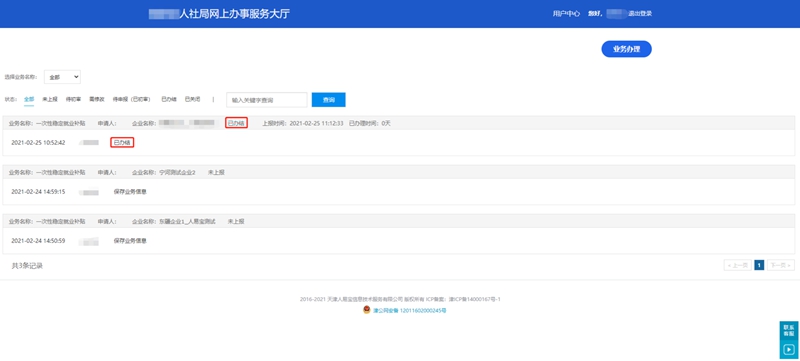The height and width of the screenshot is (361, 800).
Task: Switch to 已关闭 status tab
Action: point(192,99)
